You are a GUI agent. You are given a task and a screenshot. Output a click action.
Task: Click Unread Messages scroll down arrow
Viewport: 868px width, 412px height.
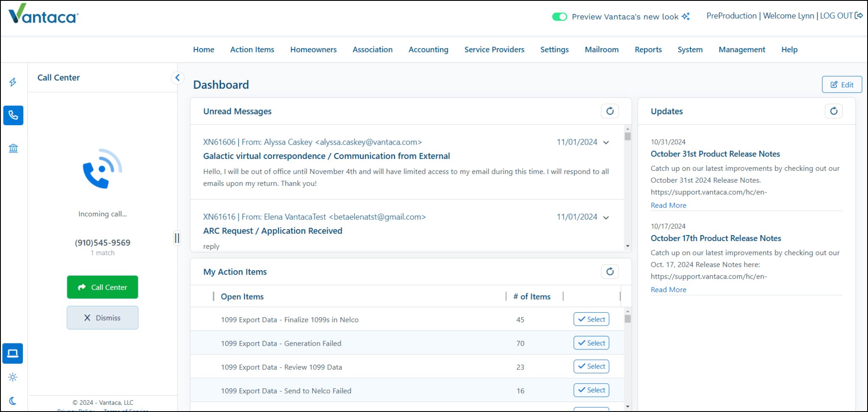(628, 246)
